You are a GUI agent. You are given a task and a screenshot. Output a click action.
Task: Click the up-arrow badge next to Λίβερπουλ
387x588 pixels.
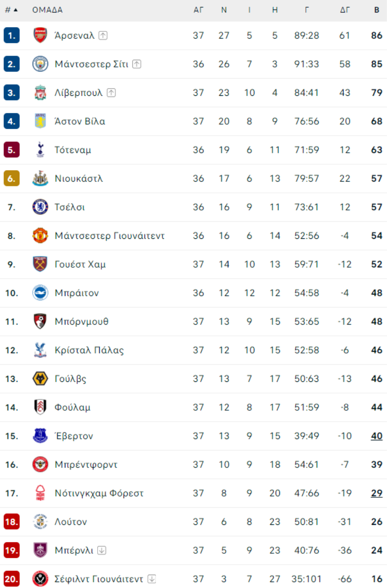click(x=111, y=92)
